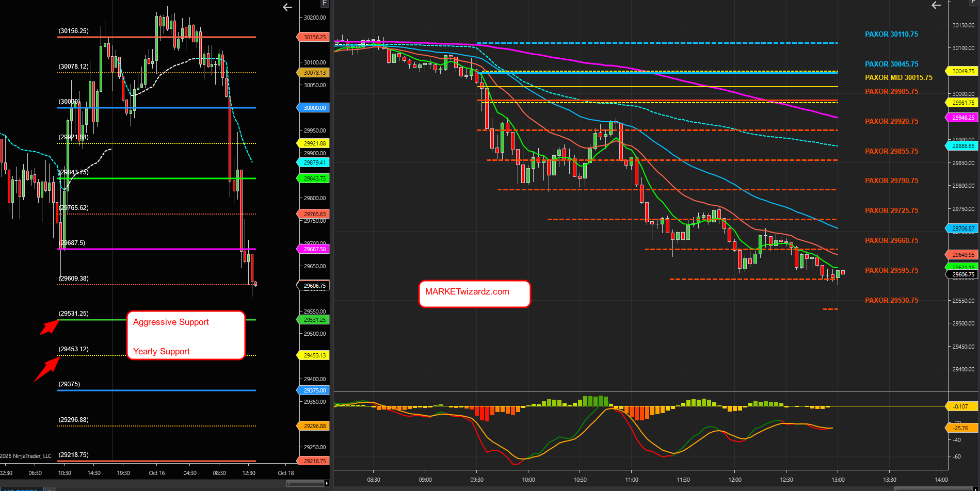Screen dimensions: 980x491
Task: Select the blue 29706.87 marker on right chart
Action: click(x=962, y=228)
